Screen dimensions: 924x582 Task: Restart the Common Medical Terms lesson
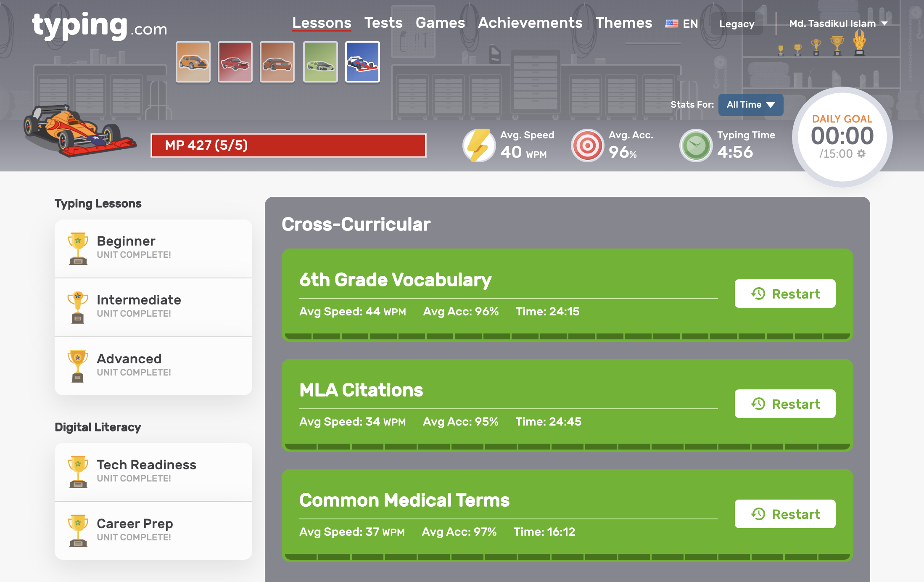coord(785,514)
